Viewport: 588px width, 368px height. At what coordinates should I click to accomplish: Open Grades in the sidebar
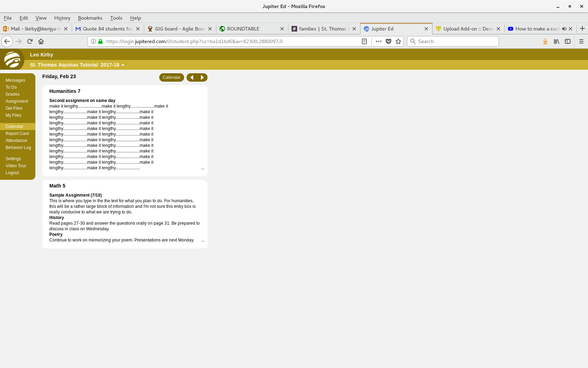[x=13, y=94]
